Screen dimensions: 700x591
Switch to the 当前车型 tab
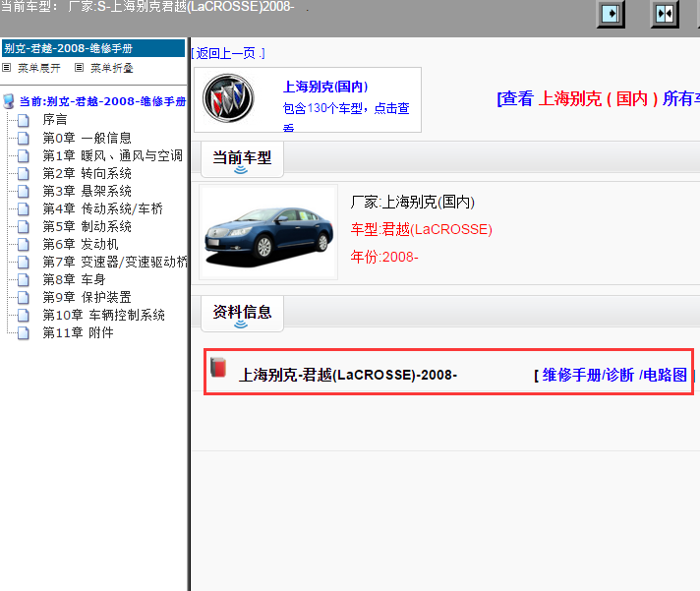pos(242,159)
